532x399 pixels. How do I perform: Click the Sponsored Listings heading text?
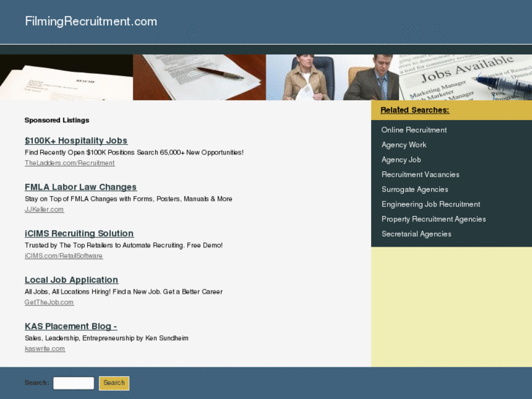[x=57, y=120]
